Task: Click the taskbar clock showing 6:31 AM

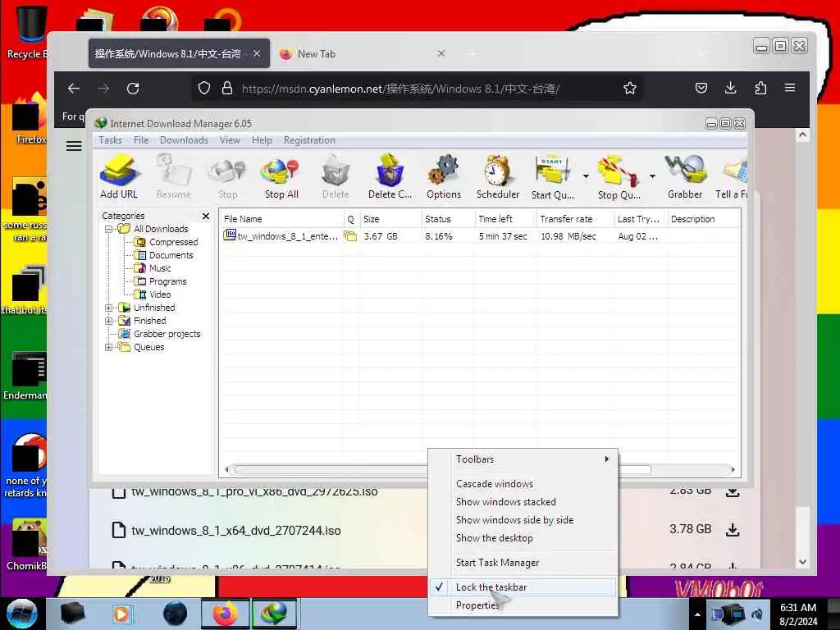Action: click(x=798, y=614)
